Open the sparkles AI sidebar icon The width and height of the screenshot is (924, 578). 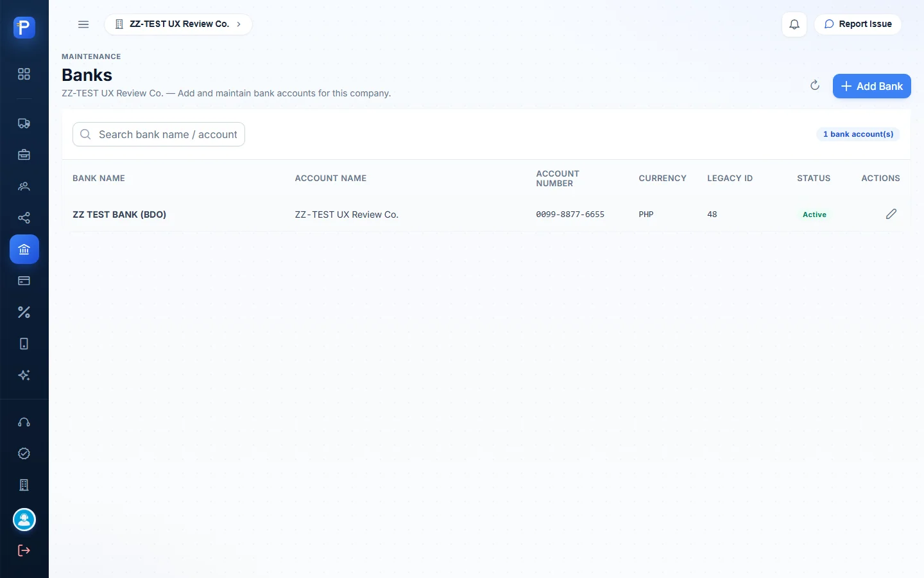tap(24, 375)
